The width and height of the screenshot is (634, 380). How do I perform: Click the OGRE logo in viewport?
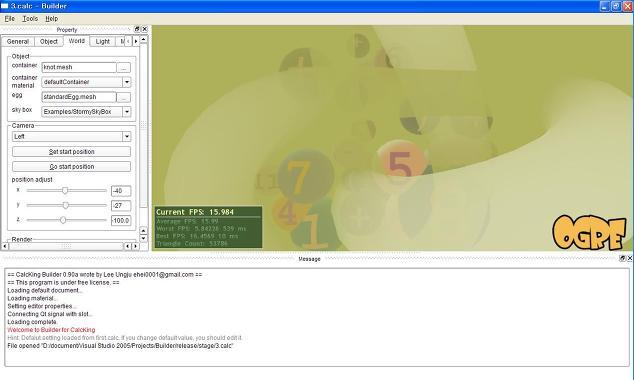coord(590,232)
